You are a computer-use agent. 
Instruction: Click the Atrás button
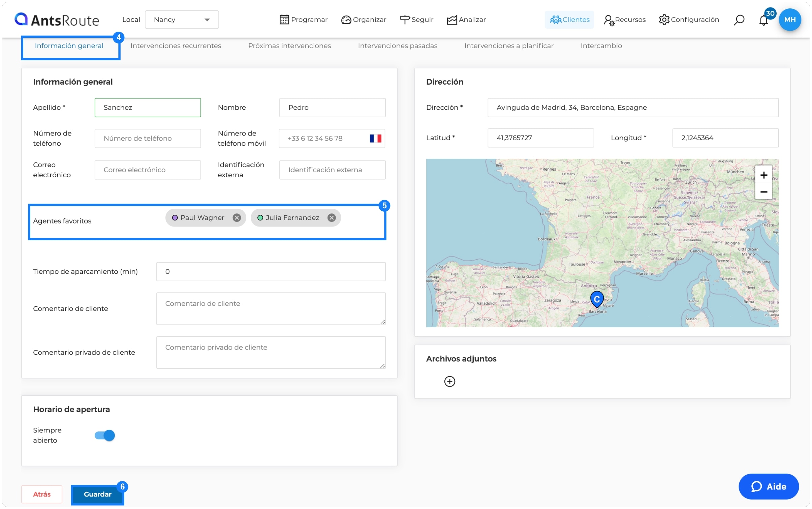click(42, 494)
